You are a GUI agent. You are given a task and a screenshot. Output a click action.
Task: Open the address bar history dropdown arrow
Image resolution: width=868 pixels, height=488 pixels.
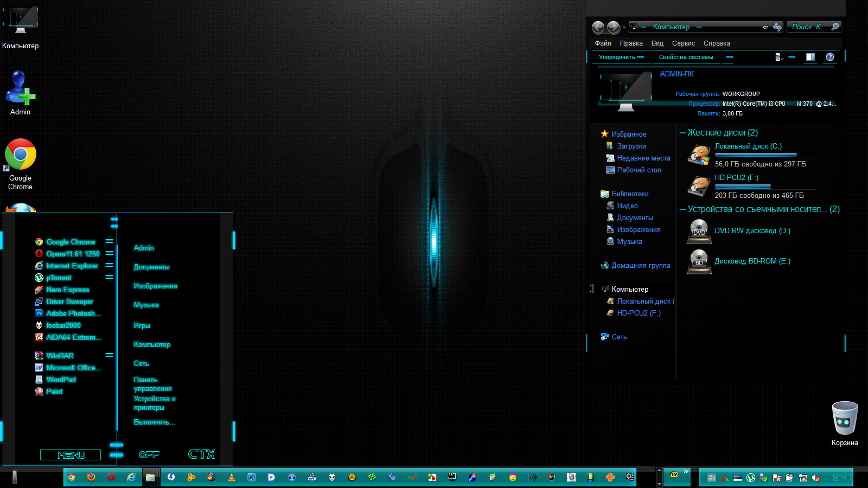[x=765, y=27]
